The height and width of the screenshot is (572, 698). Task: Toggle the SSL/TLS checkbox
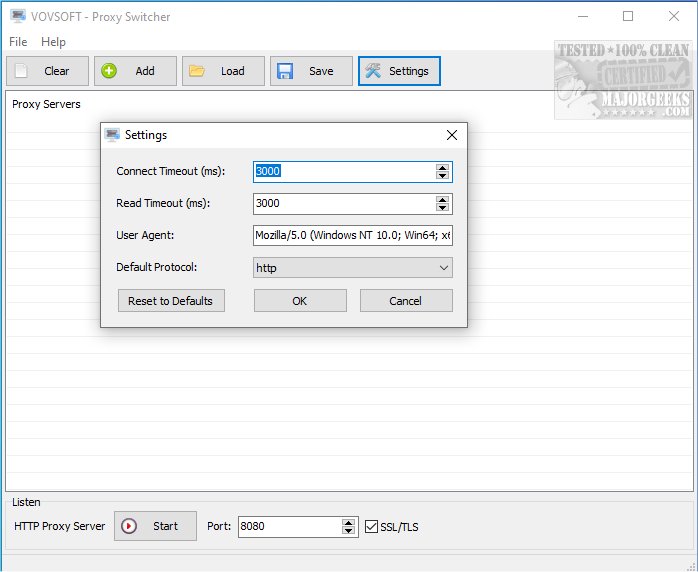372,527
